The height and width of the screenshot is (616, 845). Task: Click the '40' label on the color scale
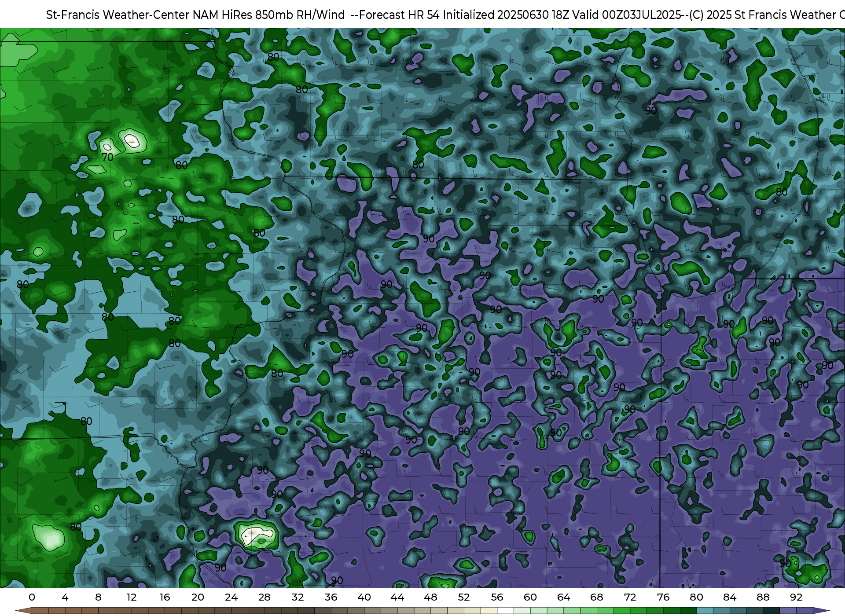364,597
